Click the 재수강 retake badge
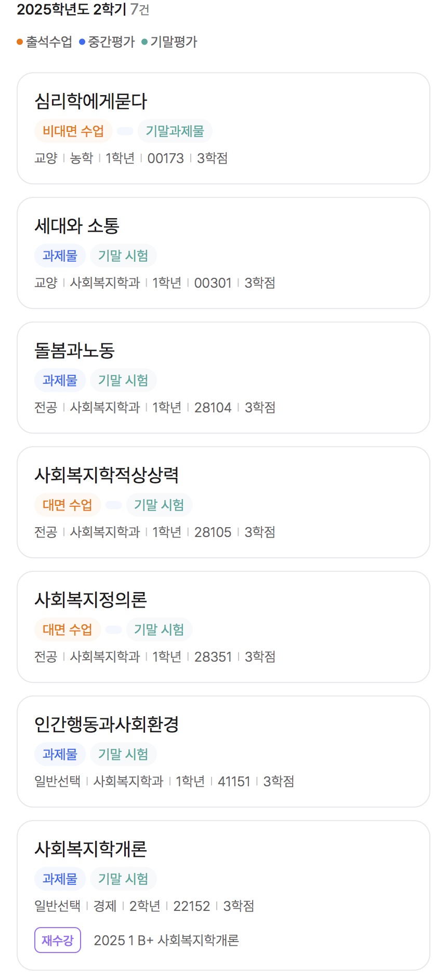 coord(58,940)
